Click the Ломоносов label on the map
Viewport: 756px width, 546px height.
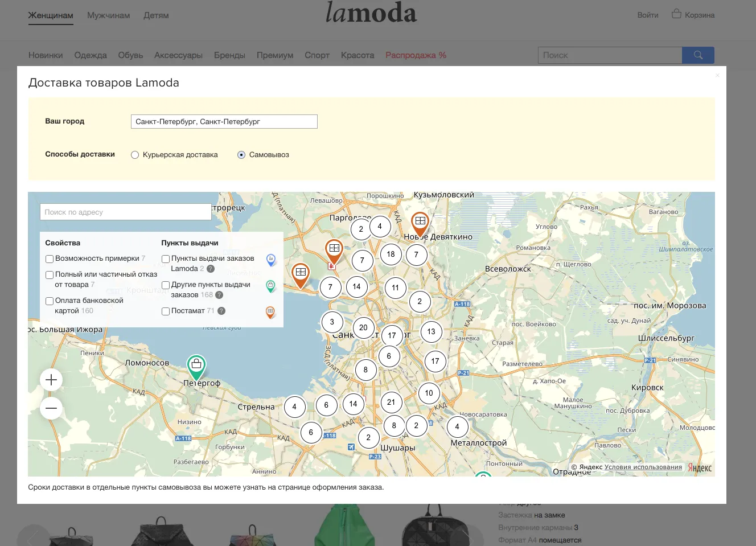click(147, 363)
